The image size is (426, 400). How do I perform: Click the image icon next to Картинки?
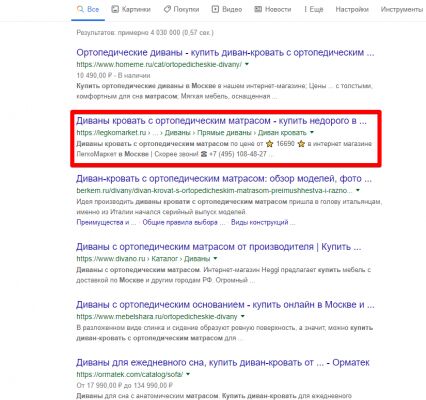[115, 9]
